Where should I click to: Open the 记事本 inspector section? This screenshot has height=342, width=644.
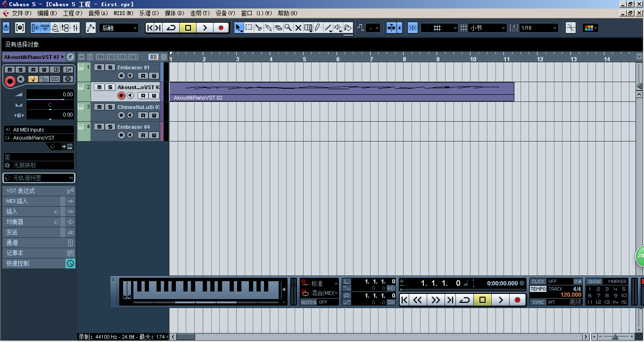(39, 253)
